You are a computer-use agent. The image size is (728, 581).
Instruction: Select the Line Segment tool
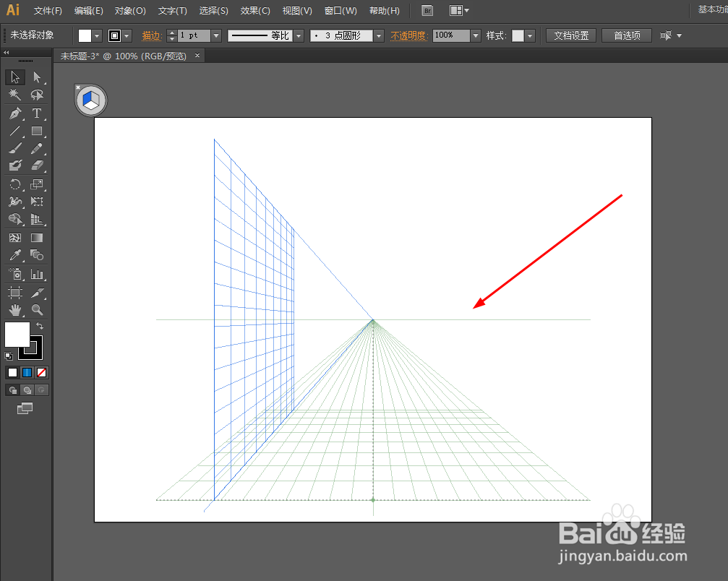[15, 131]
